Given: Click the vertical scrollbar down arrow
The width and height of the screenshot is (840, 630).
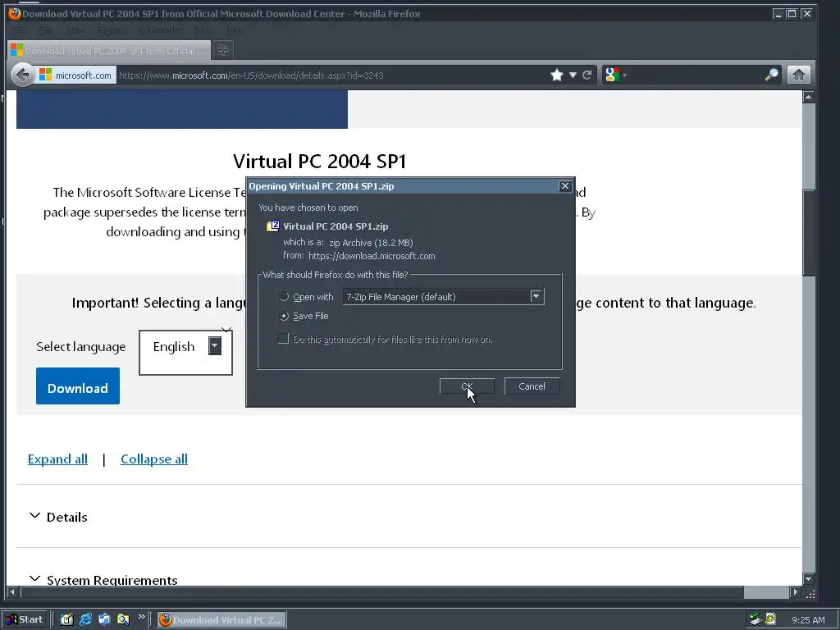Looking at the screenshot, I should tap(808, 579).
